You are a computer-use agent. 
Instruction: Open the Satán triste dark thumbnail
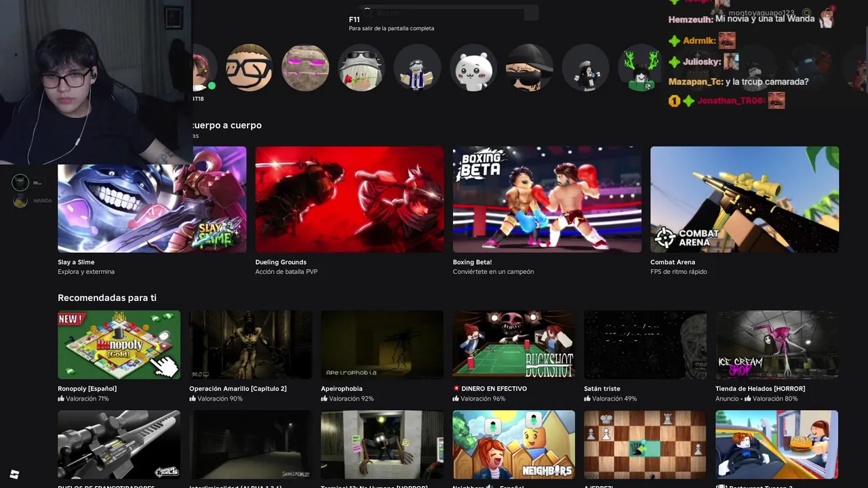645,344
